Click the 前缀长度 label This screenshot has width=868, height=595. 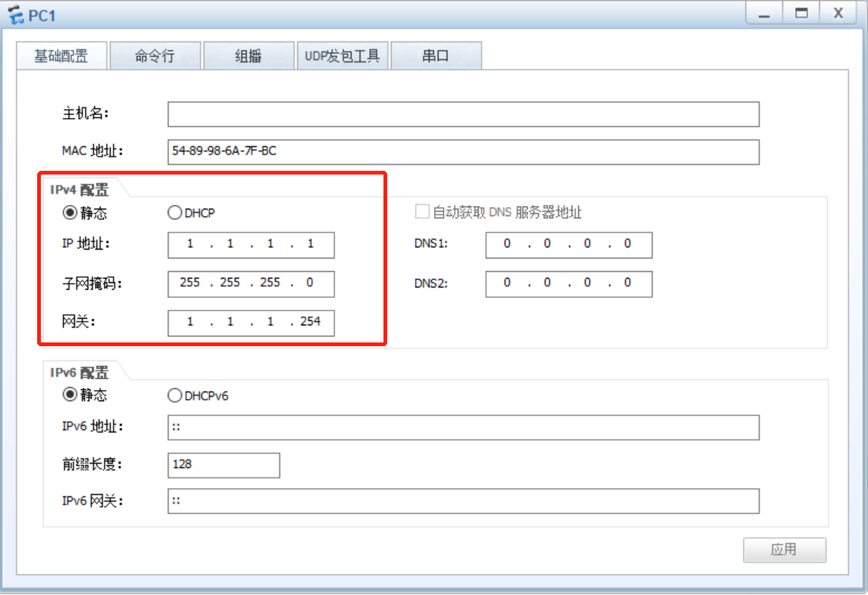point(92,464)
